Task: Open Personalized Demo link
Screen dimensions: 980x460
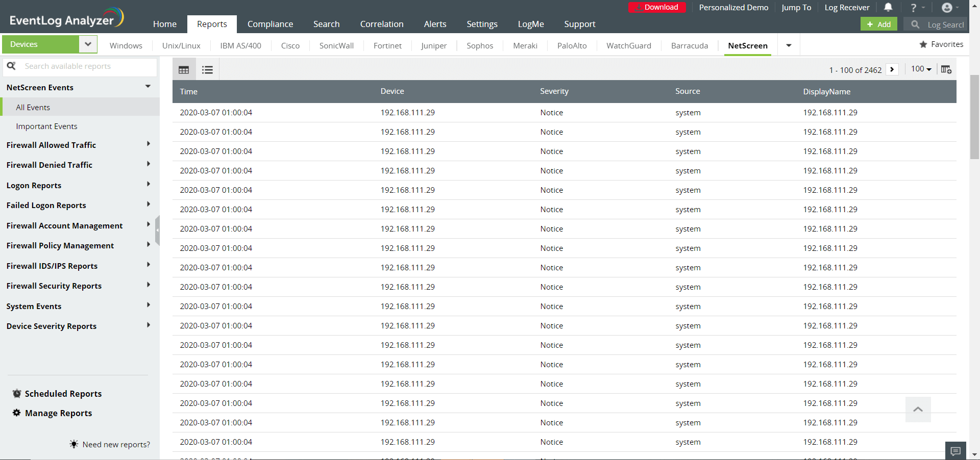Action: (x=733, y=7)
